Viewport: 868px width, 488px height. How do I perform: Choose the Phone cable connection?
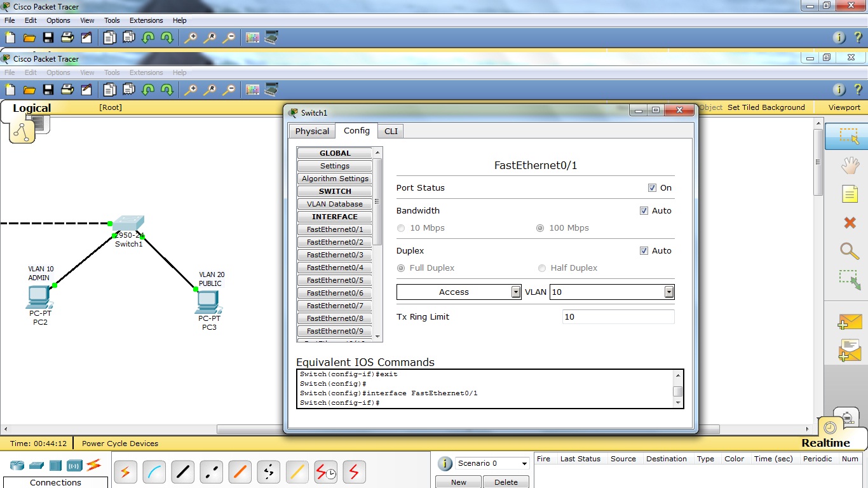click(268, 471)
